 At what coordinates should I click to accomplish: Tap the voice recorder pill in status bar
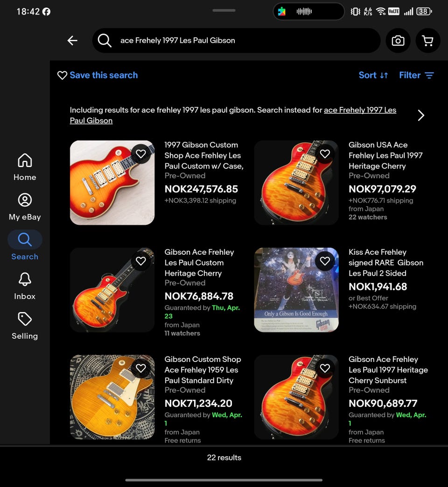308,12
